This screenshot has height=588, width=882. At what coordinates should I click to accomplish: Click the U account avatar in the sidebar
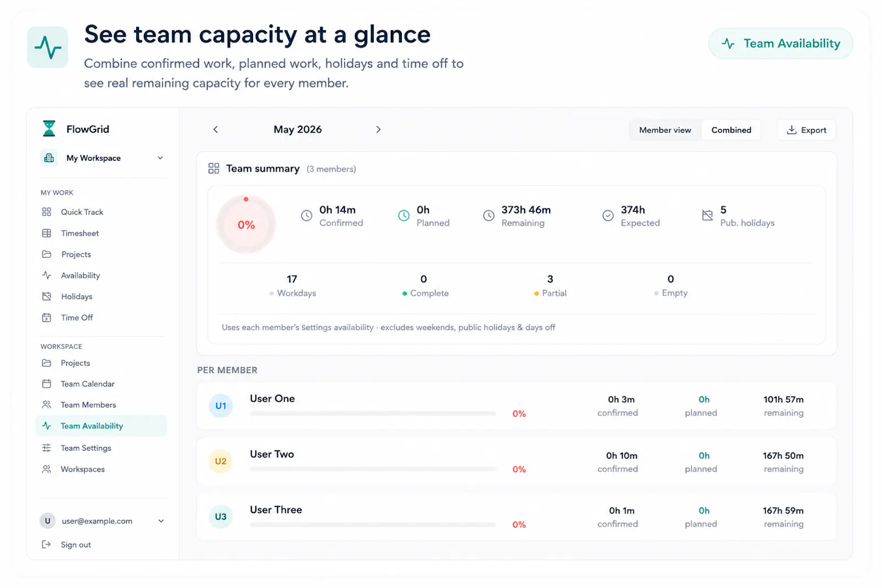47,521
